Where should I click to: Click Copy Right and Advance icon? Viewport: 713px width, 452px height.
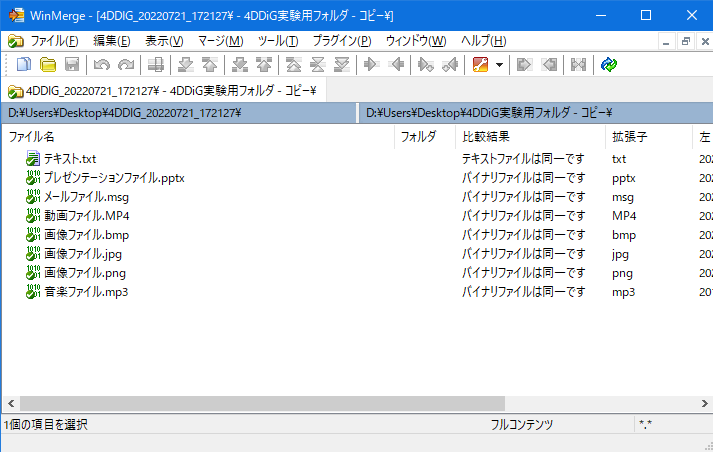click(426, 65)
